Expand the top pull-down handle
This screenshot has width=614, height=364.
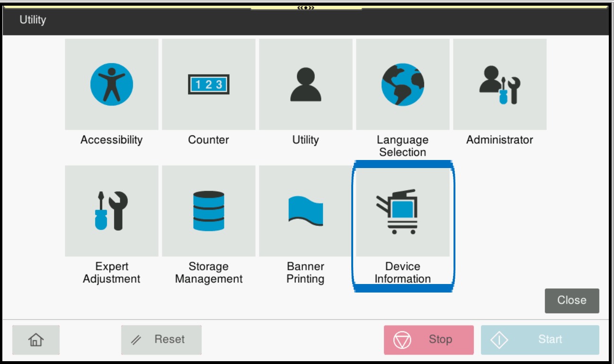(306, 8)
